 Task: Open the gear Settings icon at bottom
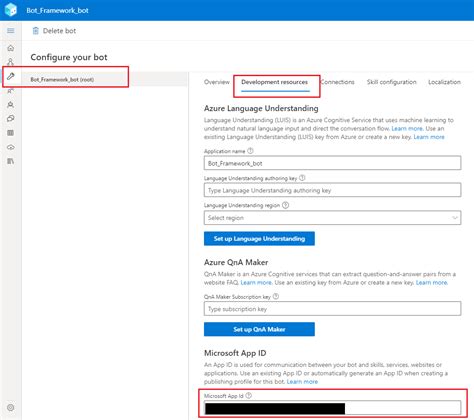[x=11, y=407]
